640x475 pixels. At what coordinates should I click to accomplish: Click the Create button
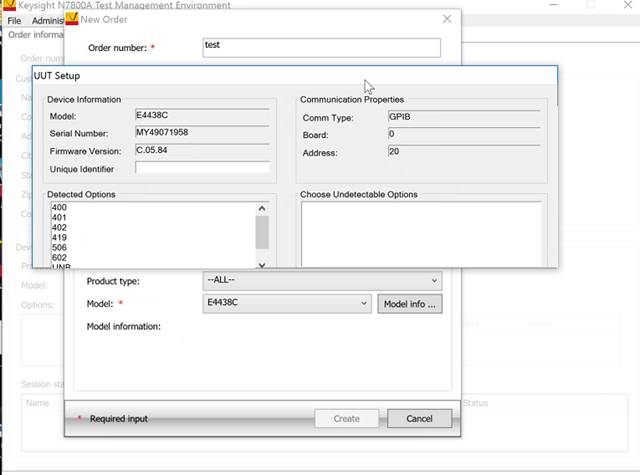346,418
